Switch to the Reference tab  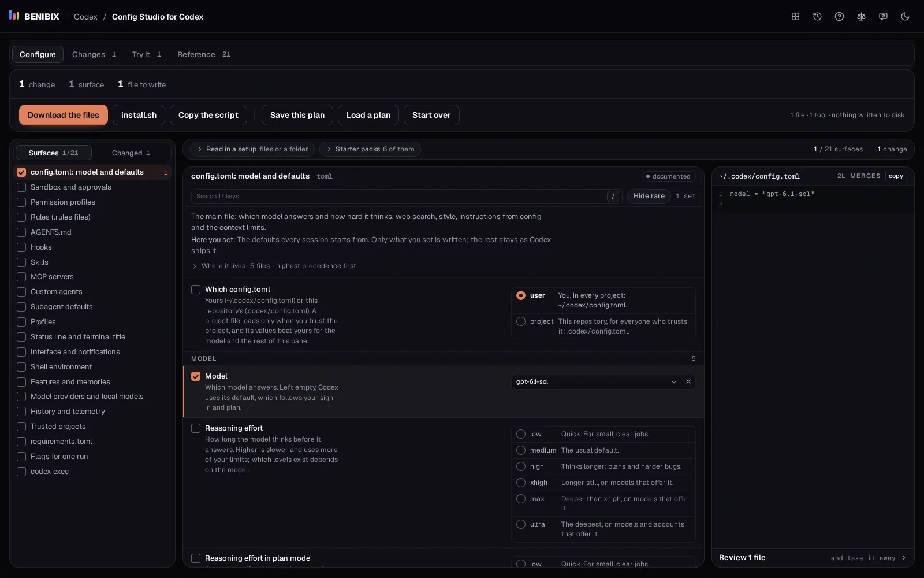click(x=203, y=54)
